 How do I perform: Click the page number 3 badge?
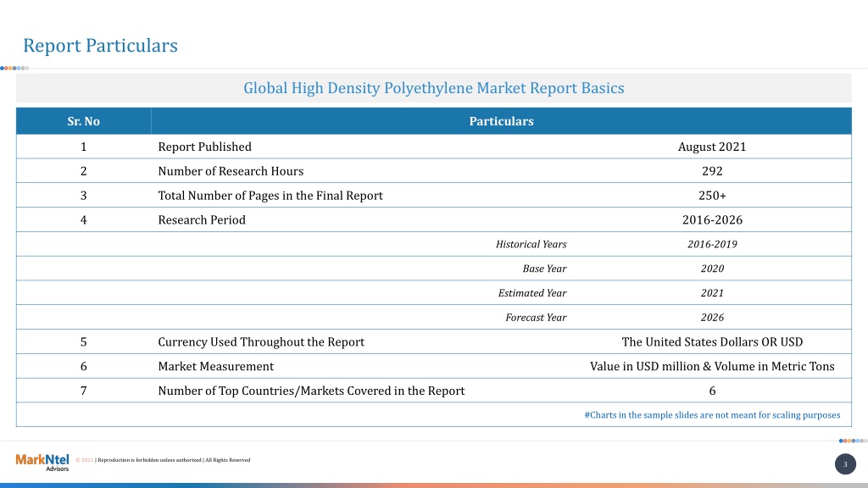click(x=845, y=464)
